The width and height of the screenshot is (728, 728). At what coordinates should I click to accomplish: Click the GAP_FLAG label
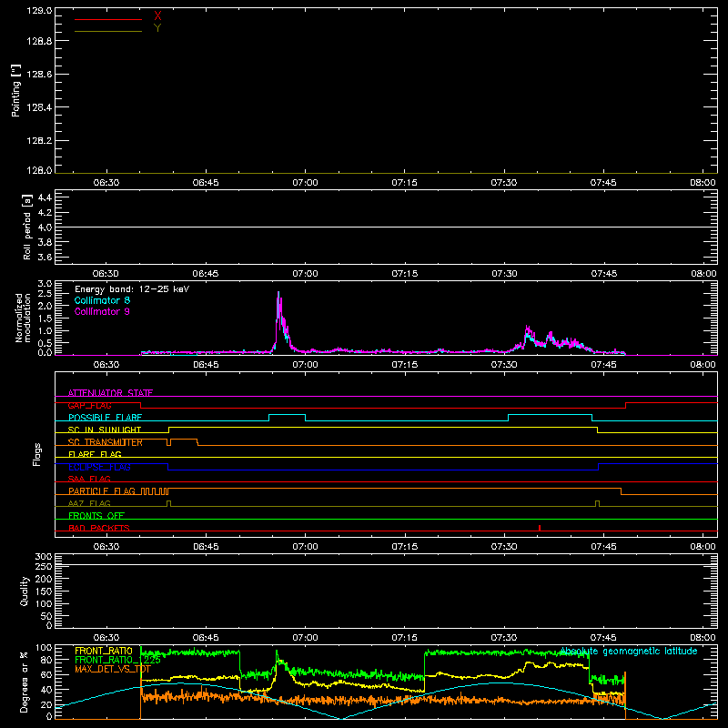click(x=89, y=405)
